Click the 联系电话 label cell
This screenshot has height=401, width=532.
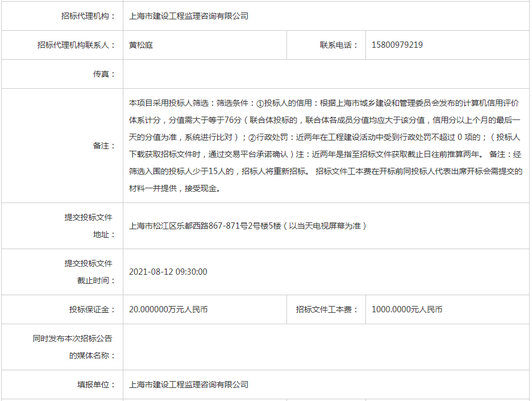[339, 45]
